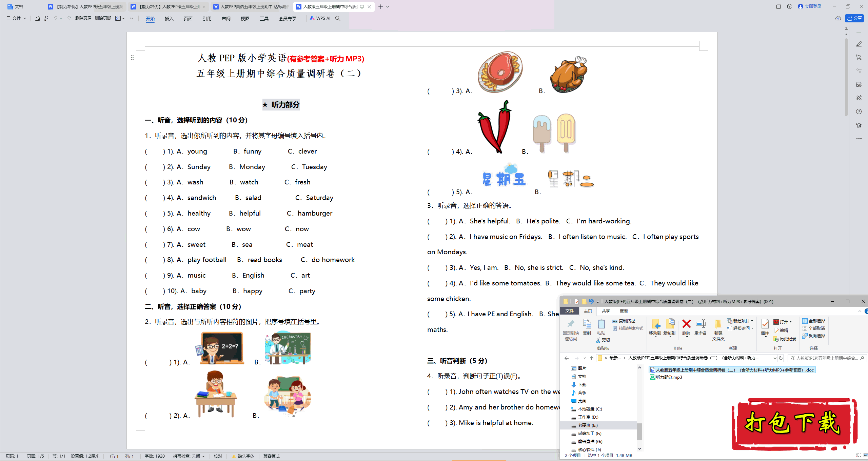
Task: Open the help question mark in sidebar
Action: pyautogui.click(x=859, y=112)
